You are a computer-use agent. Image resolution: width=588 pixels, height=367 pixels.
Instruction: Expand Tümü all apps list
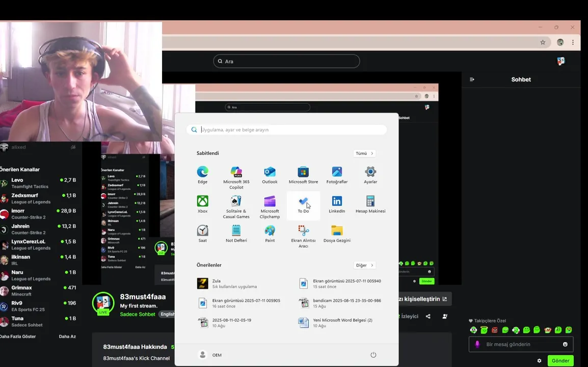point(364,153)
